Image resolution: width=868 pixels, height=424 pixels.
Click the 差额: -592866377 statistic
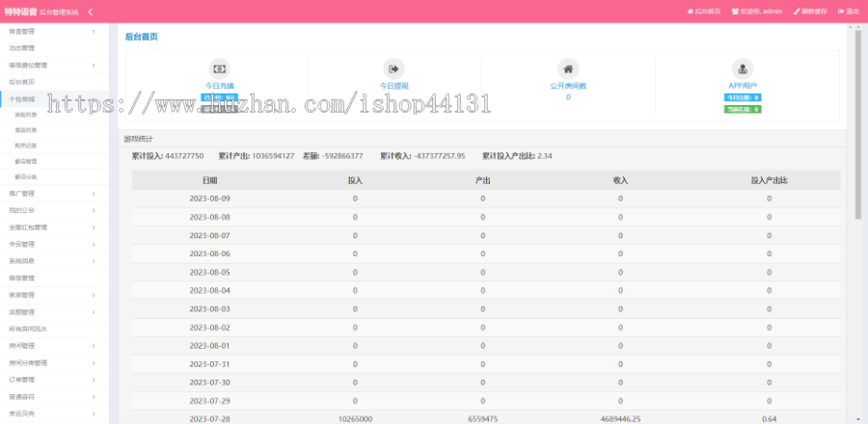[x=333, y=156]
